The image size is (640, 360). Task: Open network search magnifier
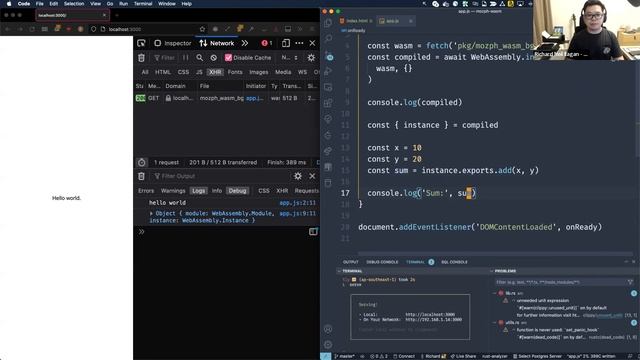[200, 58]
